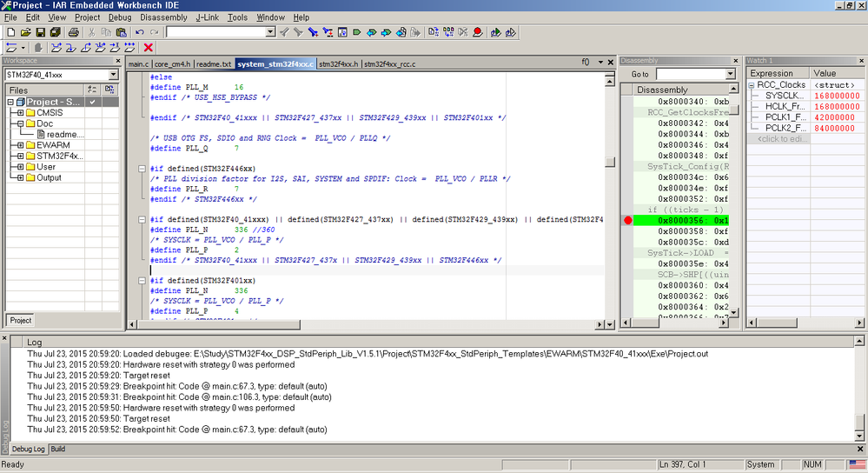Navigate backward in source history
The height and width of the screenshot is (473, 868).
click(401, 32)
